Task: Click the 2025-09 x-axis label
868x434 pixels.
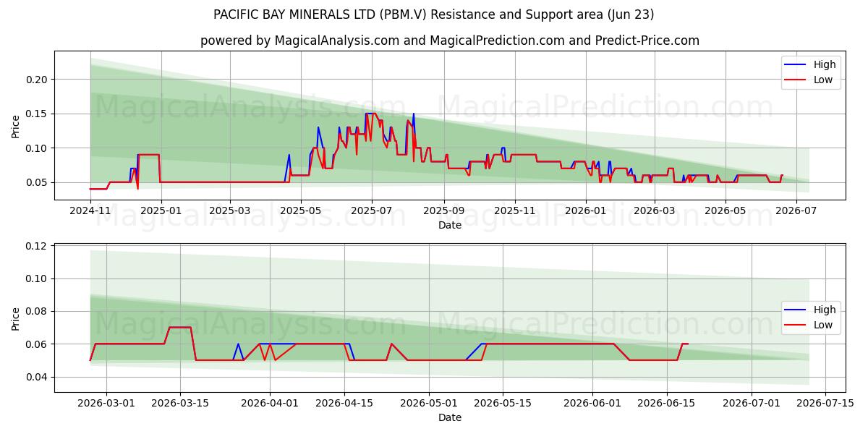Action: 443,210
